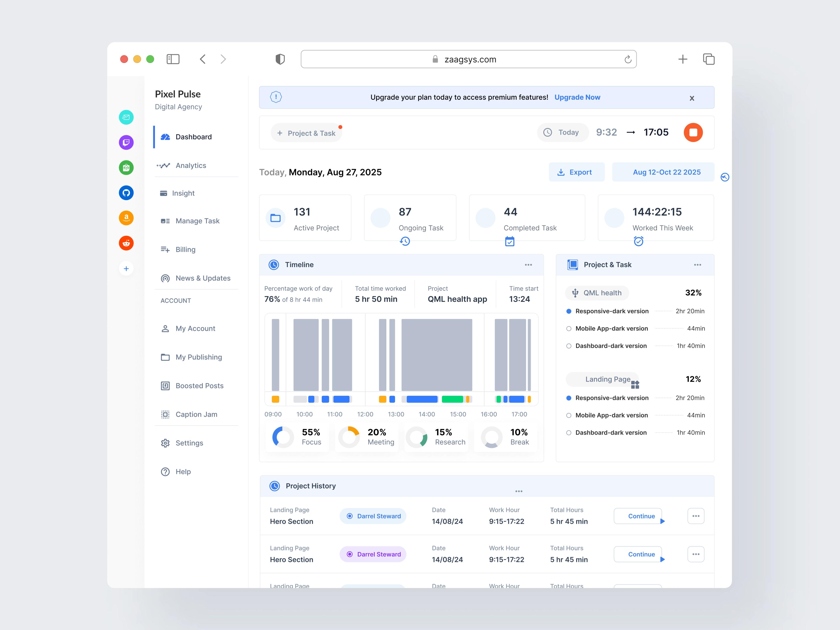Select Landing Page Responsive-dark version radio

(x=569, y=398)
